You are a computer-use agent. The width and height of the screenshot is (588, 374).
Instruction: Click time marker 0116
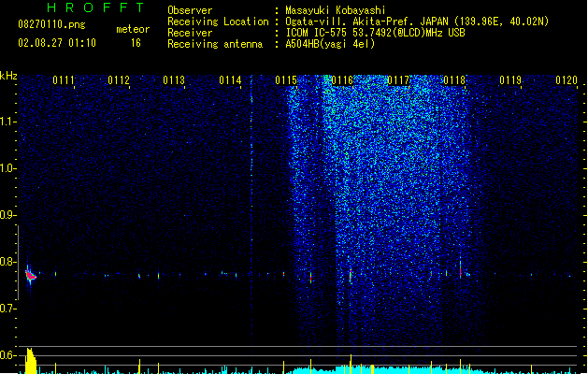click(x=342, y=80)
